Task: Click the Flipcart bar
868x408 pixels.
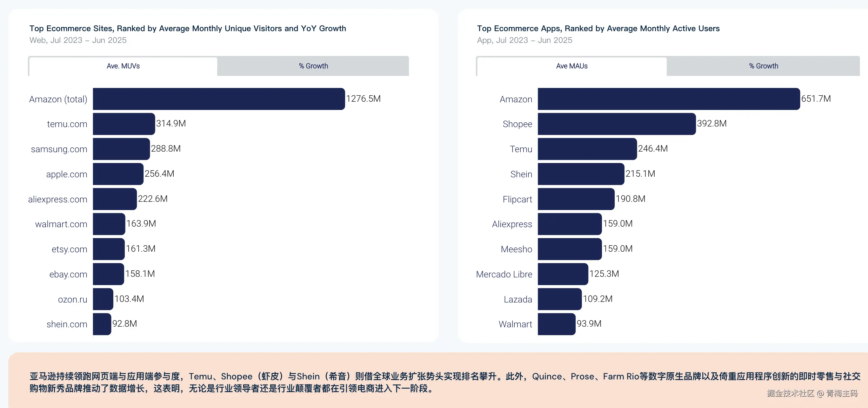Action: click(576, 199)
